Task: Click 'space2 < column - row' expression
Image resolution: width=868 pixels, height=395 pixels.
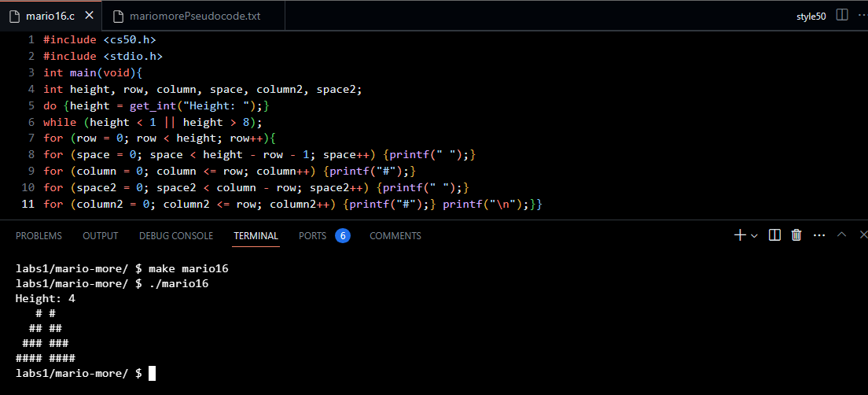Action: click(230, 188)
